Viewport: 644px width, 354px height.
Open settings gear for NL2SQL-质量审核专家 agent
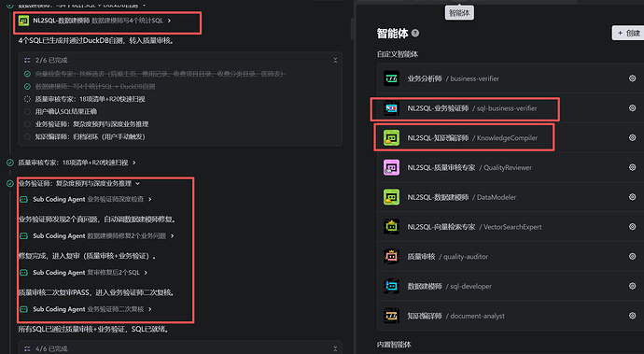[632, 167]
